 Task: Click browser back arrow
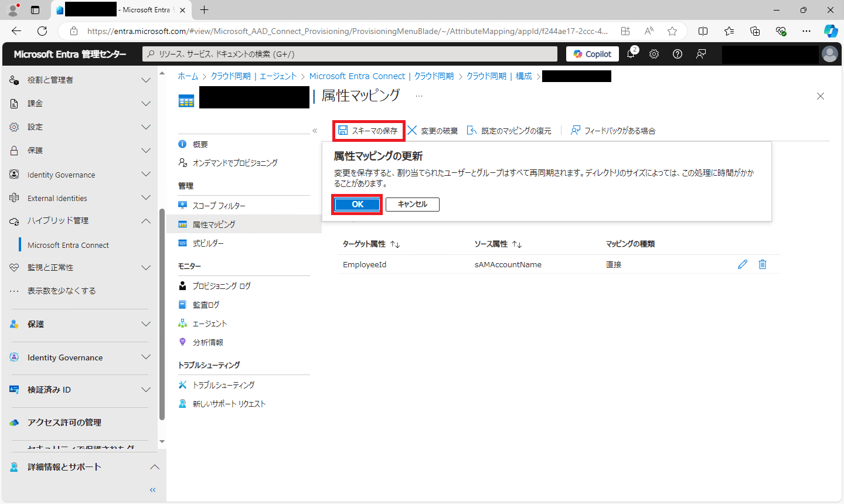click(x=16, y=31)
